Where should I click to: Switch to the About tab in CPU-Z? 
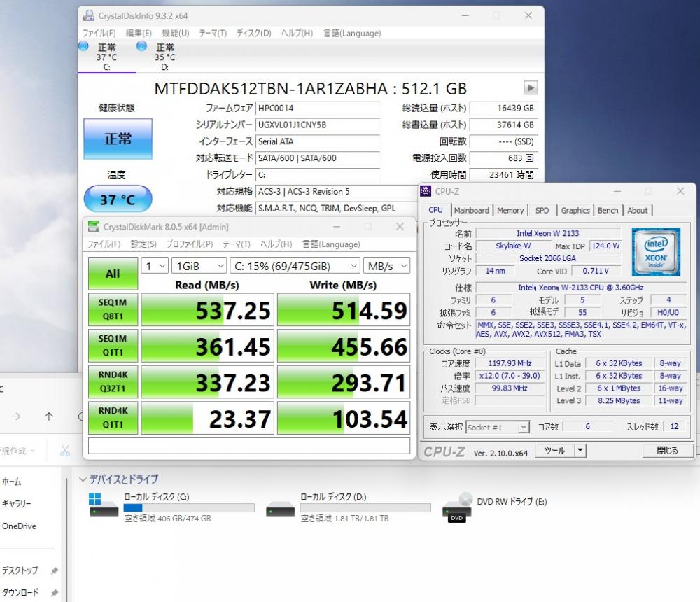point(638,210)
